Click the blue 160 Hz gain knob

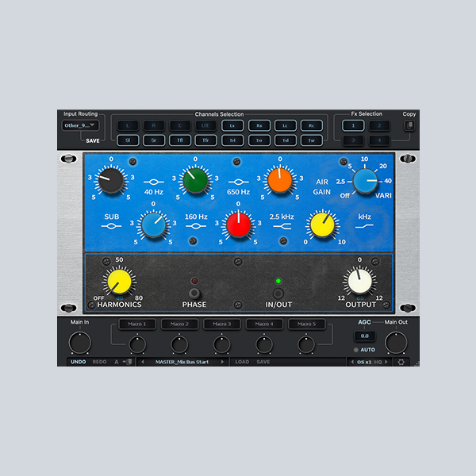point(153,225)
